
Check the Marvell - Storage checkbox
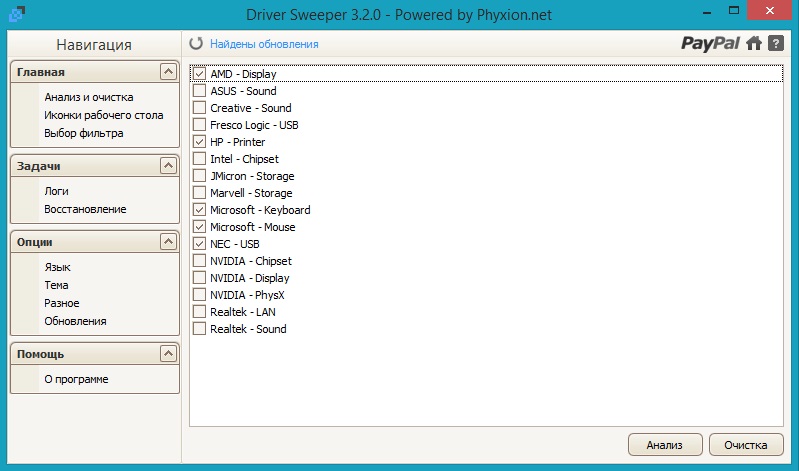pos(199,193)
